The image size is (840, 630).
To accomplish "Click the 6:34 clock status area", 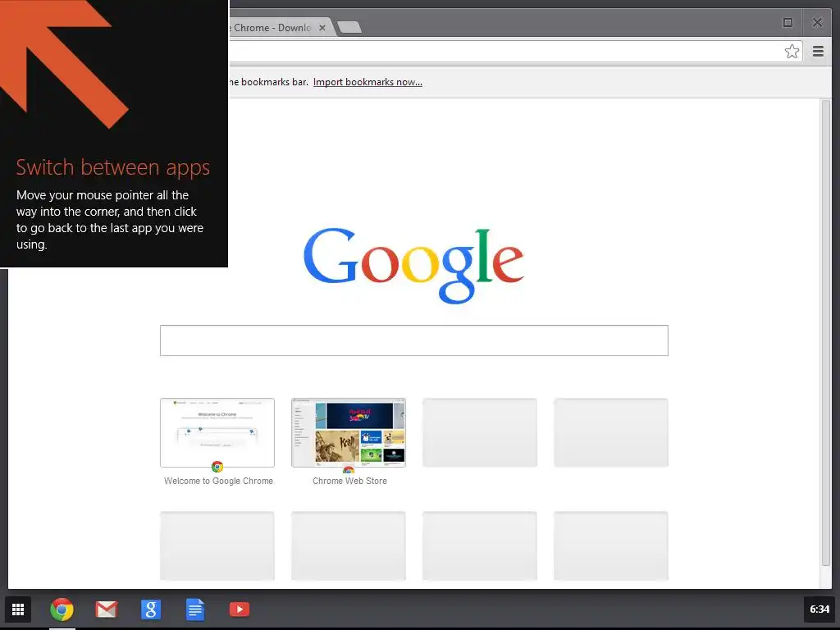I will point(819,609).
